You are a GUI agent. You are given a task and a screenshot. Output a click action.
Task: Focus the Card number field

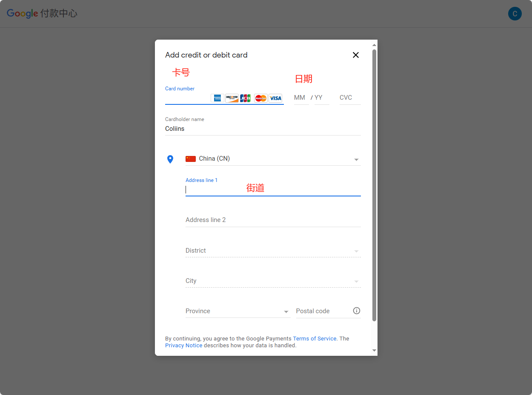(187, 98)
